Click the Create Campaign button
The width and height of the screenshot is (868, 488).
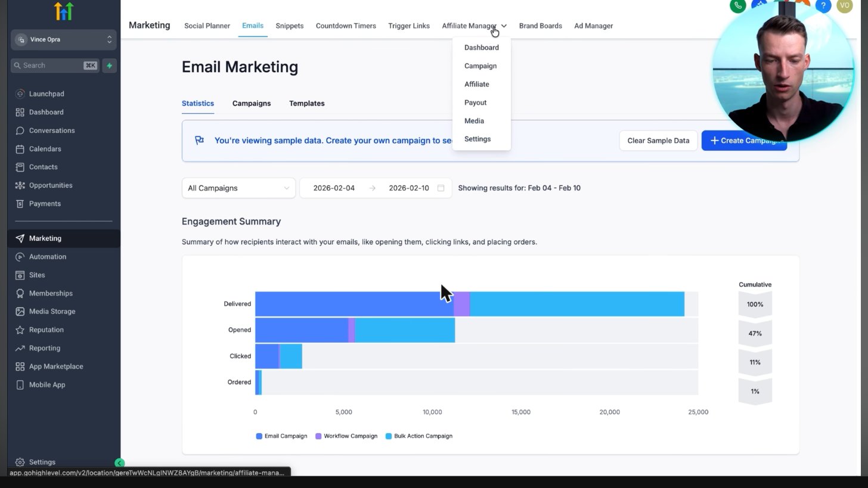point(744,141)
